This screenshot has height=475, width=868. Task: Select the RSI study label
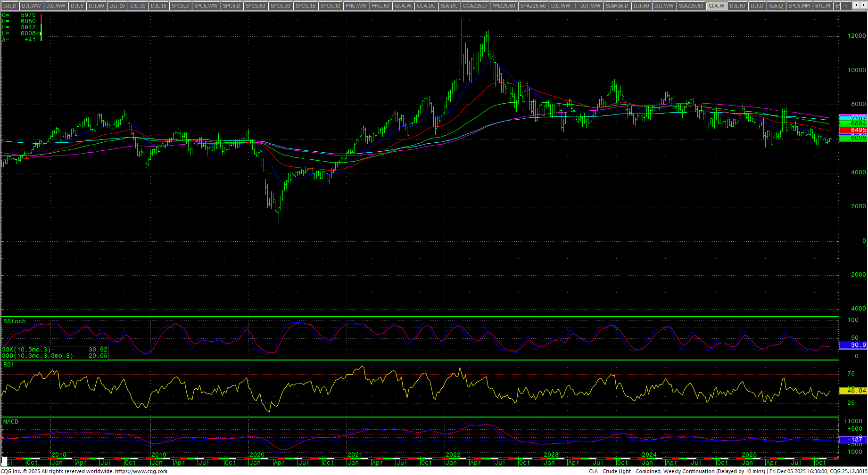point(8,365)
